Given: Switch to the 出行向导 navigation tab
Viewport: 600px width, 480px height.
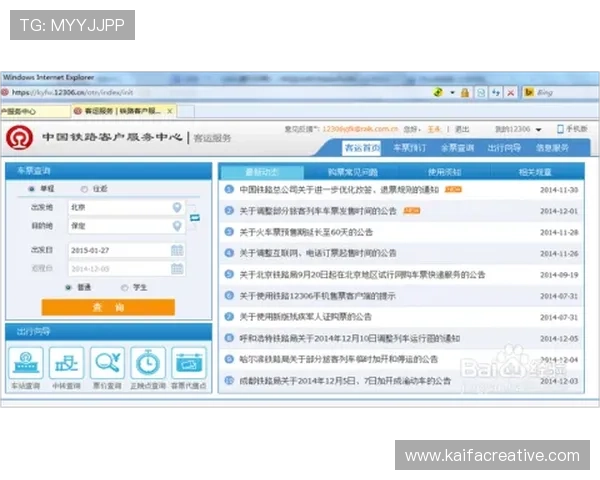Looking at the screenshot, I should (x=504, y=148).
